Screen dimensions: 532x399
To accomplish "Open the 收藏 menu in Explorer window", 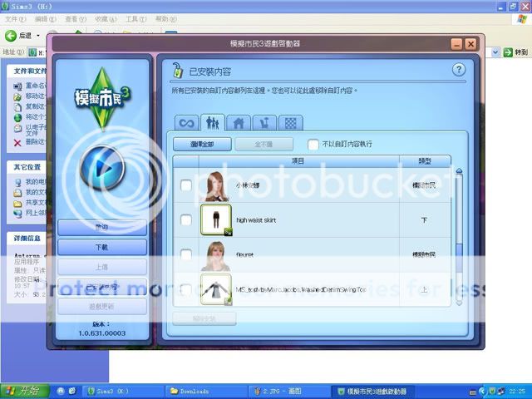I will pos(106,19).
